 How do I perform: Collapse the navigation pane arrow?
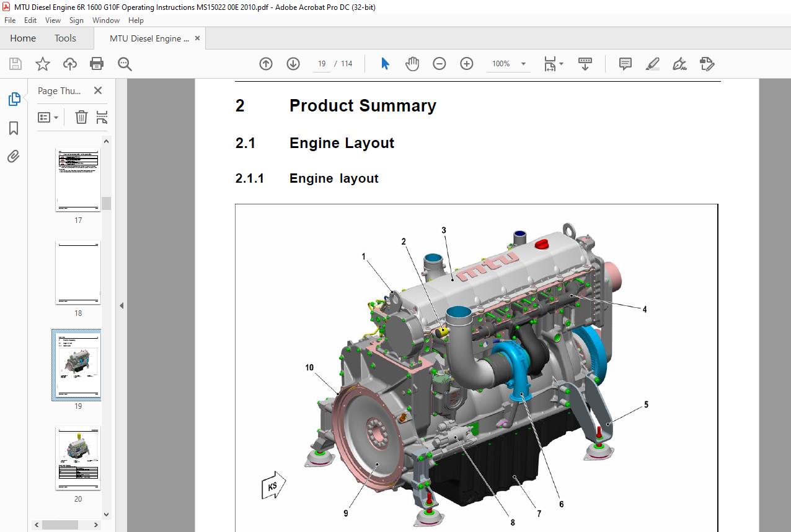tap(122, 305)
